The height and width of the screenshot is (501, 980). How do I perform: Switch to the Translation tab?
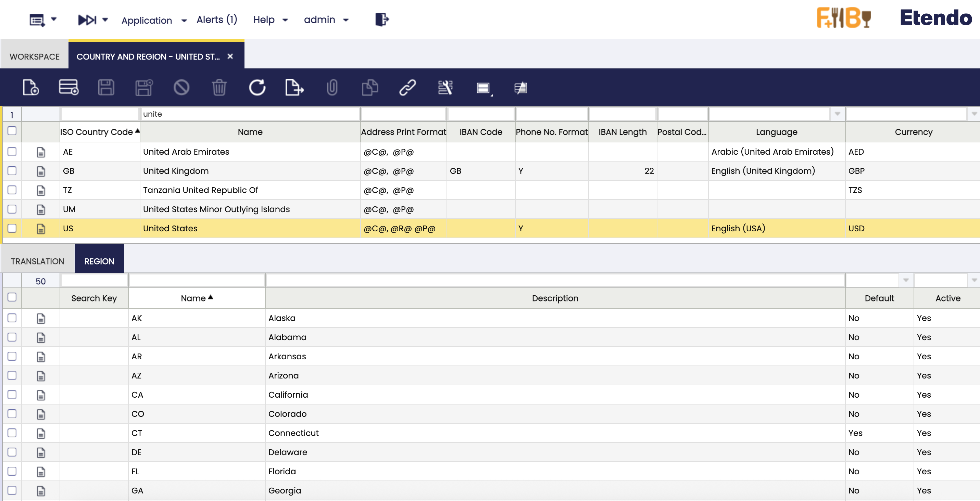point(37,261)
